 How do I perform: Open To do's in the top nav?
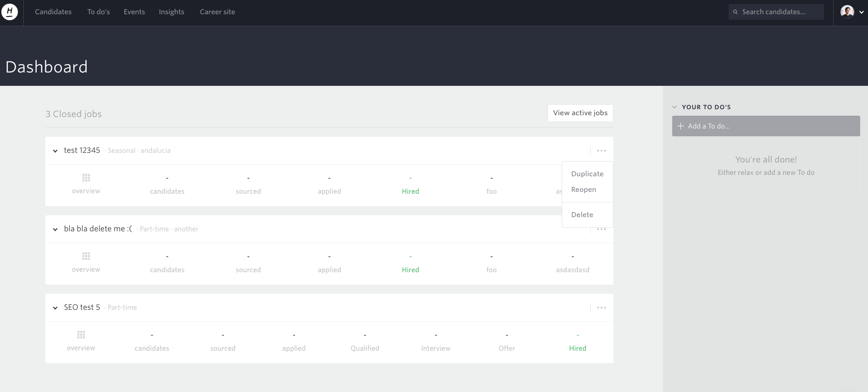coord(99,12)
